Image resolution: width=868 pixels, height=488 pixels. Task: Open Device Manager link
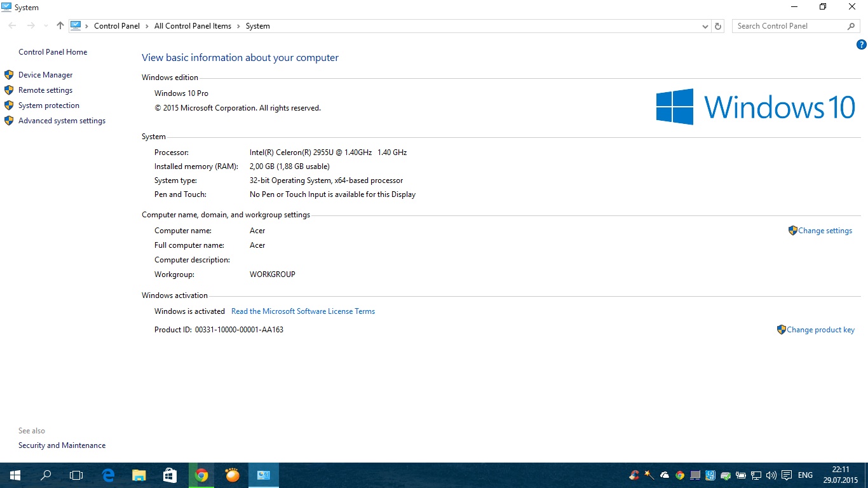pos(46,75)
